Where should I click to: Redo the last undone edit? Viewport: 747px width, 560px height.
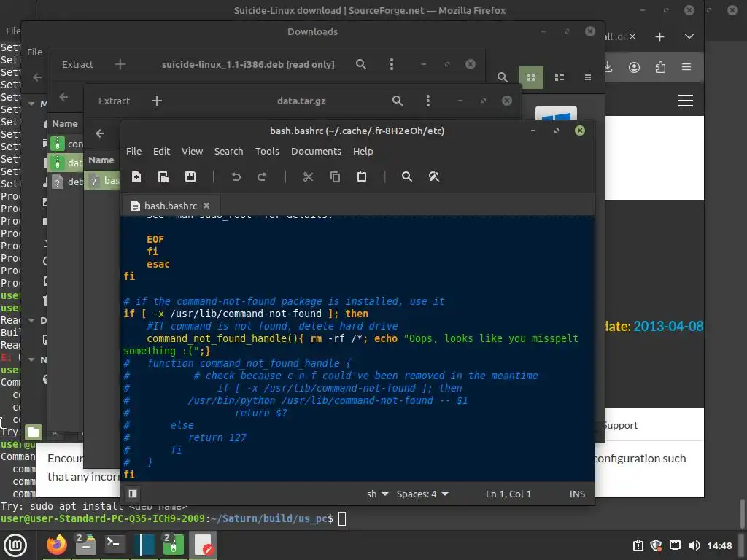[262, 176]
